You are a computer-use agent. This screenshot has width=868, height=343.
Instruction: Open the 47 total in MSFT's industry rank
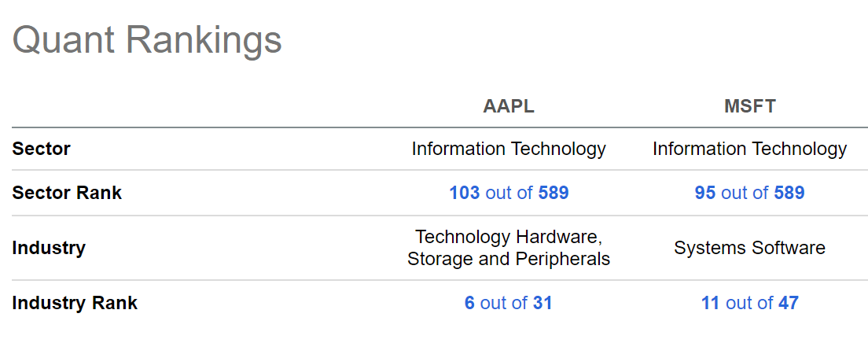[789, 303]
